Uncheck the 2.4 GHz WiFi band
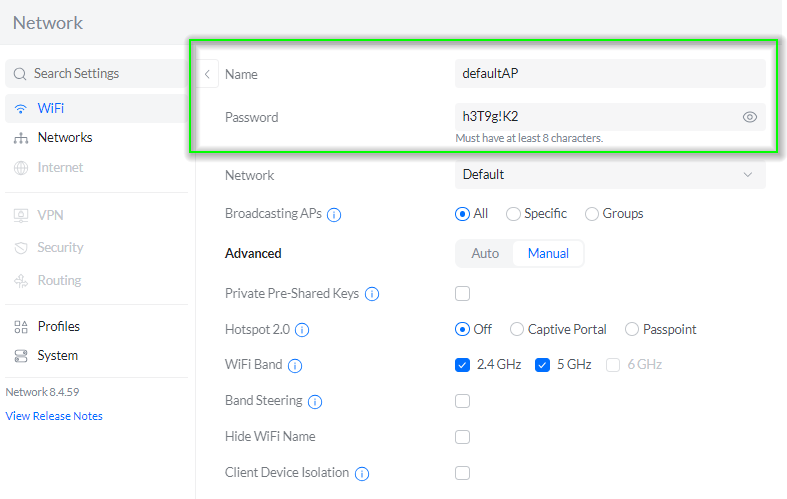The height and width of the screenshot is (499, 787). [462, 365]
